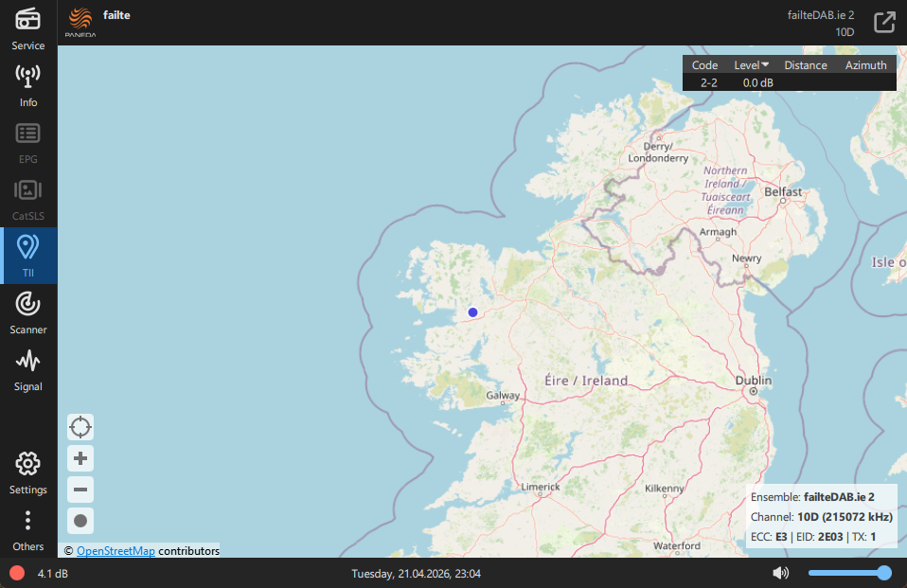Zoom in on the map

(x=80, y=458)
